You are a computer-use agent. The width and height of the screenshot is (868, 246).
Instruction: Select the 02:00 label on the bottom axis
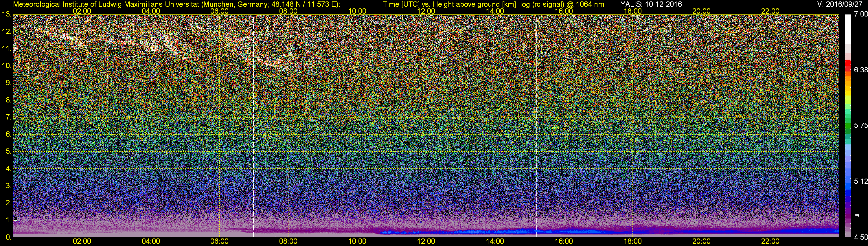pyautogui.click(x=82, y=241)
